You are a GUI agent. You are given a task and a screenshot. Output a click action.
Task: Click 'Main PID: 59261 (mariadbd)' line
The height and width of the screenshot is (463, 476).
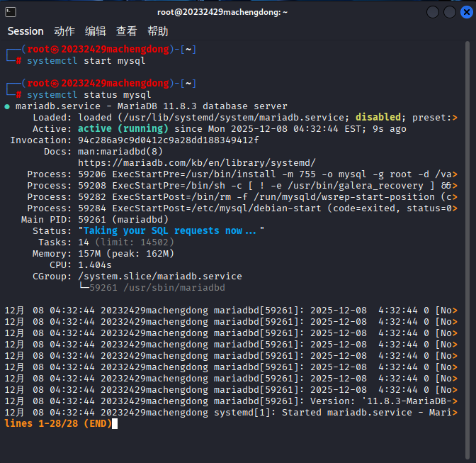[x=95, y=220]
